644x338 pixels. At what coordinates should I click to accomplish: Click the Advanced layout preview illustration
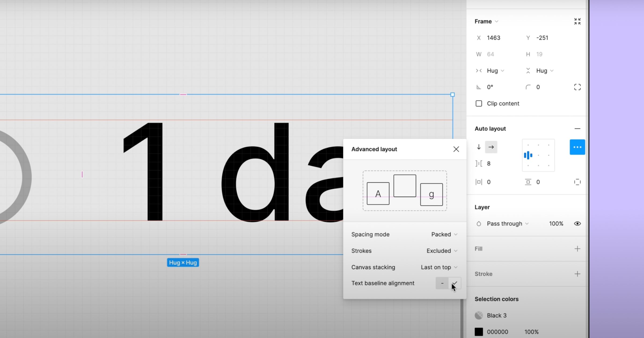point(405,191)
